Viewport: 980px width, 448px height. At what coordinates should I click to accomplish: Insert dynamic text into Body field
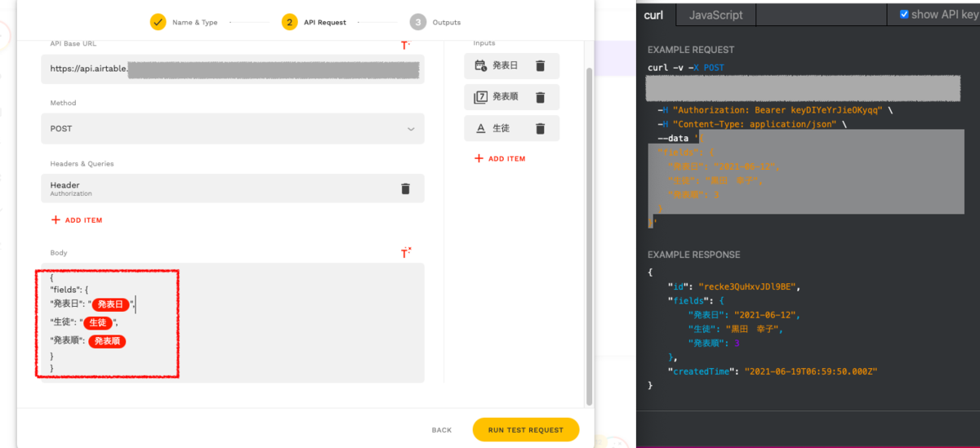[405, 253]
